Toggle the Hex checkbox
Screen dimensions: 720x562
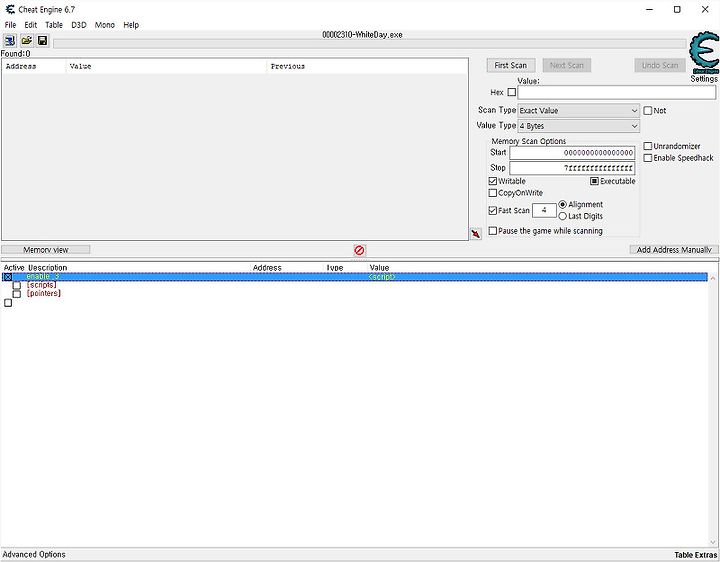512,92
